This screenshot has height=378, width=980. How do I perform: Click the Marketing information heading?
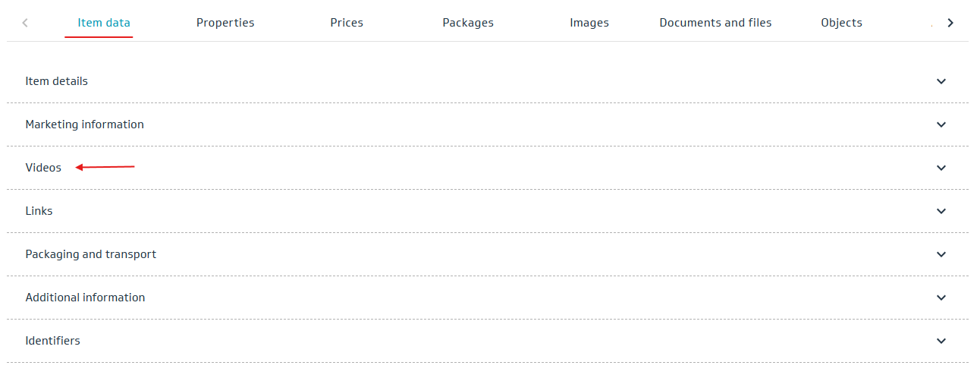pos(84,124)
